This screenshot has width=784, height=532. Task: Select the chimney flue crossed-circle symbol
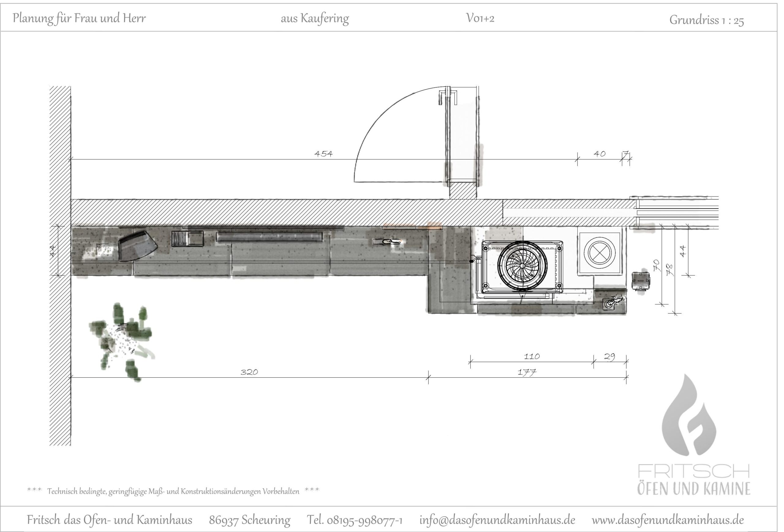coord(599,252)
